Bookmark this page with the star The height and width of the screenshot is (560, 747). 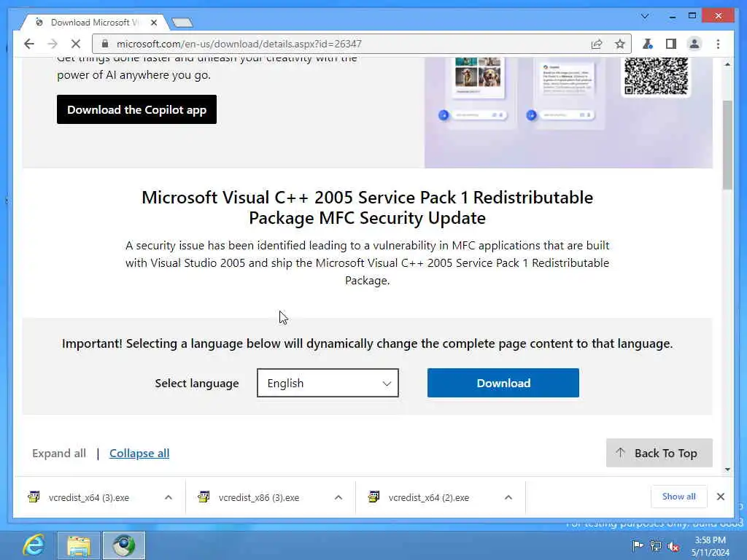point(619,44)
